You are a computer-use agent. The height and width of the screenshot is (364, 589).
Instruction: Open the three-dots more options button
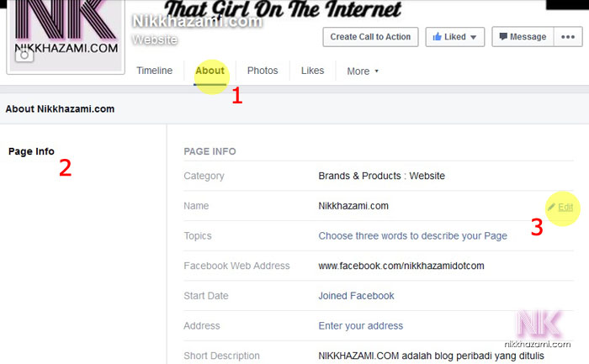(x=568, y=37)
